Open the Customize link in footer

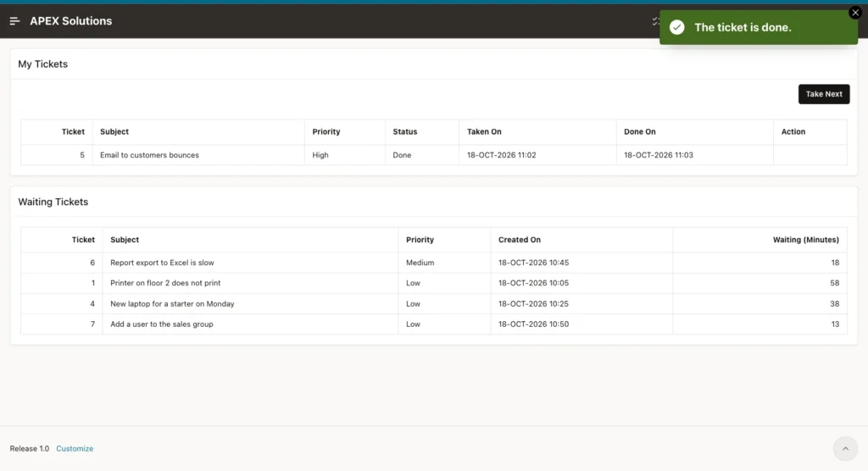tap(75, 448)
